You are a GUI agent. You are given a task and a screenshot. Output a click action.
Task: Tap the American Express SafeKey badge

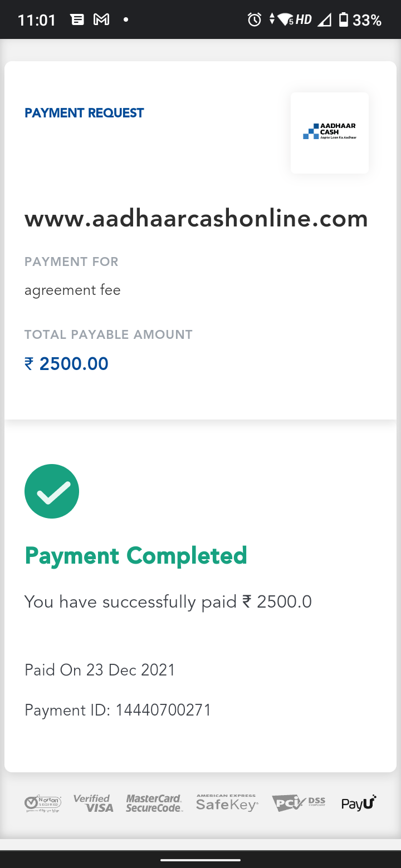(x=227, y=803)
